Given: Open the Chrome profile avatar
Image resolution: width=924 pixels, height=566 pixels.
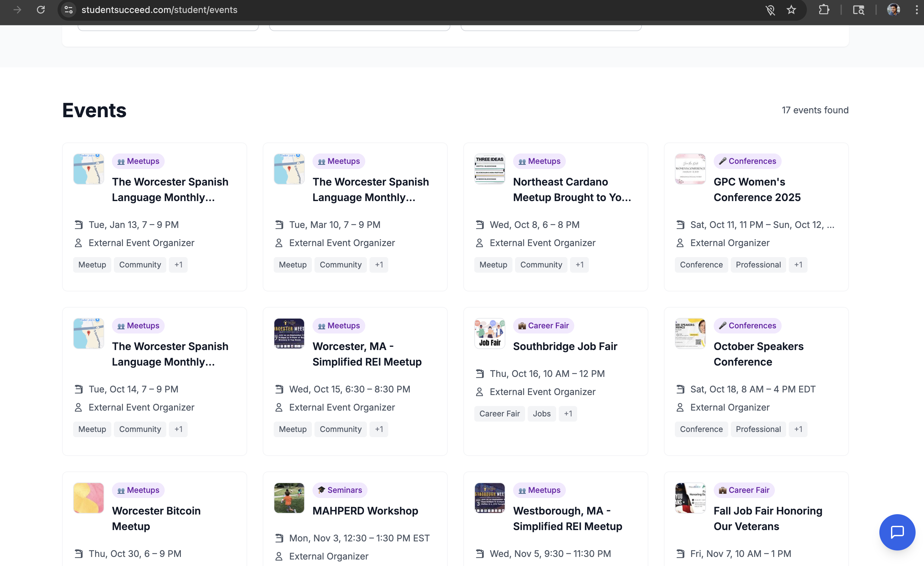Looking at the screenshot, I should pos(893,10).
